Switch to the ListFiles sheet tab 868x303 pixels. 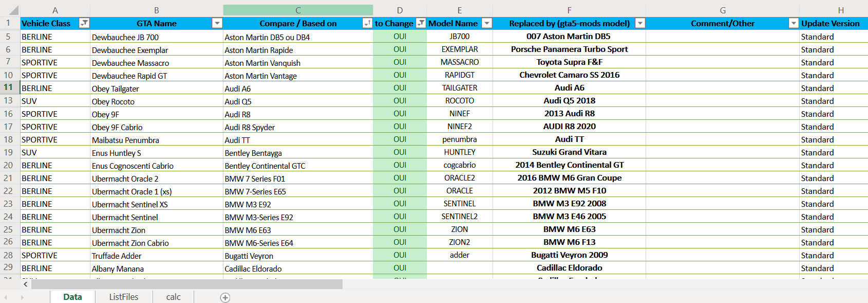(x=124, y=297)
